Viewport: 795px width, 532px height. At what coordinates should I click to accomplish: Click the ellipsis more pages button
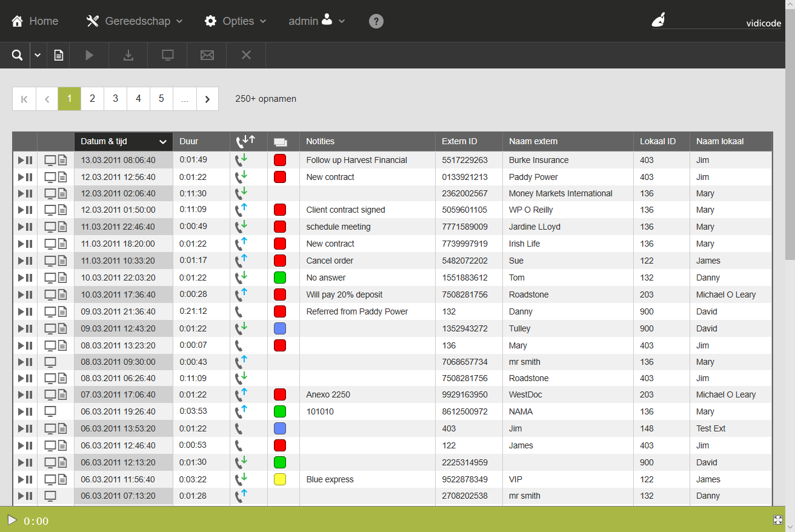[x=184, y=99]
